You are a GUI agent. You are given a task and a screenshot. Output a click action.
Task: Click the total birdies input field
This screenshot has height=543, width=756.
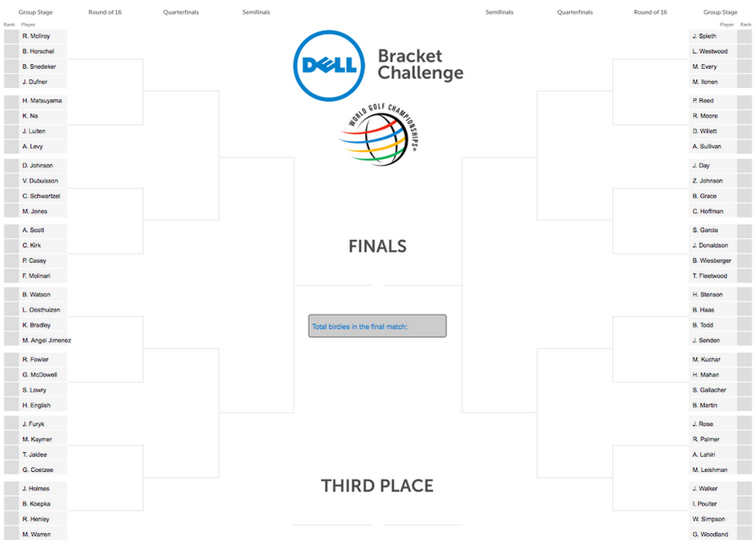378,326
